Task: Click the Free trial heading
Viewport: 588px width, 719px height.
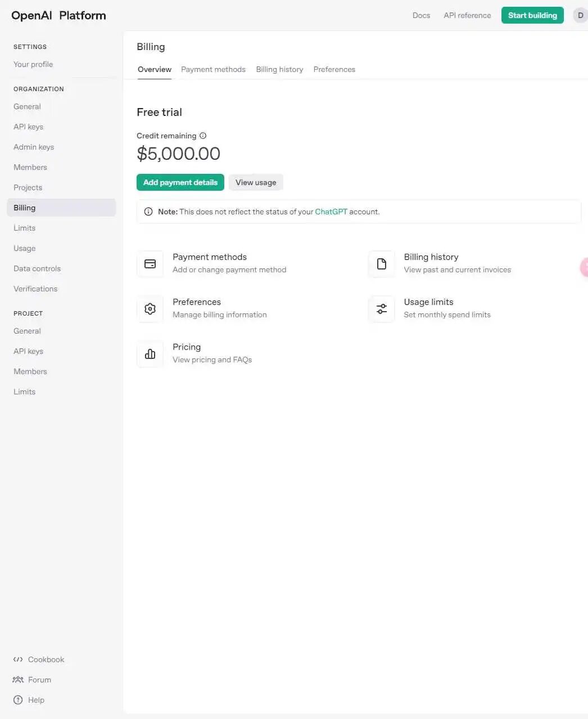Action: tap(159, 112)
